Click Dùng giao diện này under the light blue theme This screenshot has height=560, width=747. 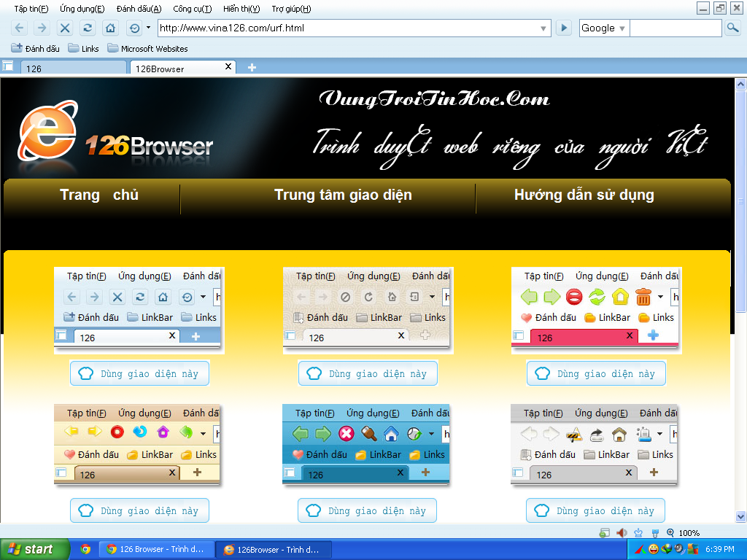click(139, 373)
